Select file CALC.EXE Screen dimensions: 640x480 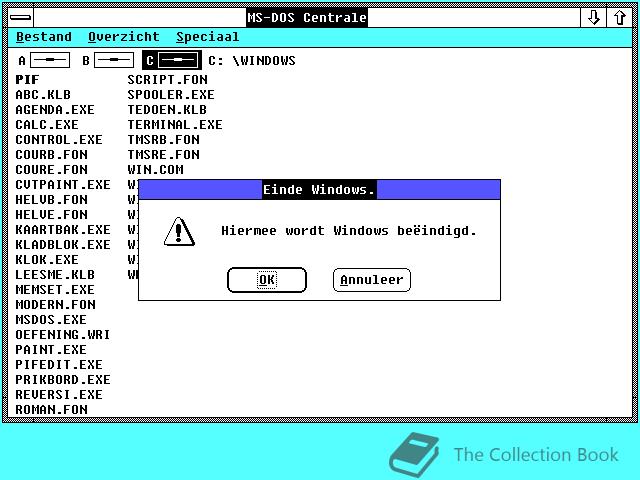tap(47, 124)
